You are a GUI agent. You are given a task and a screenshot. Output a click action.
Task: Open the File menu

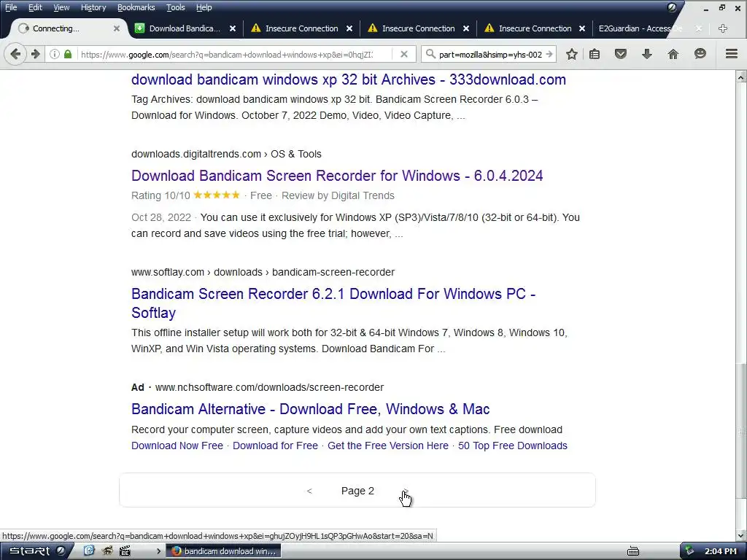pos(11,7)
